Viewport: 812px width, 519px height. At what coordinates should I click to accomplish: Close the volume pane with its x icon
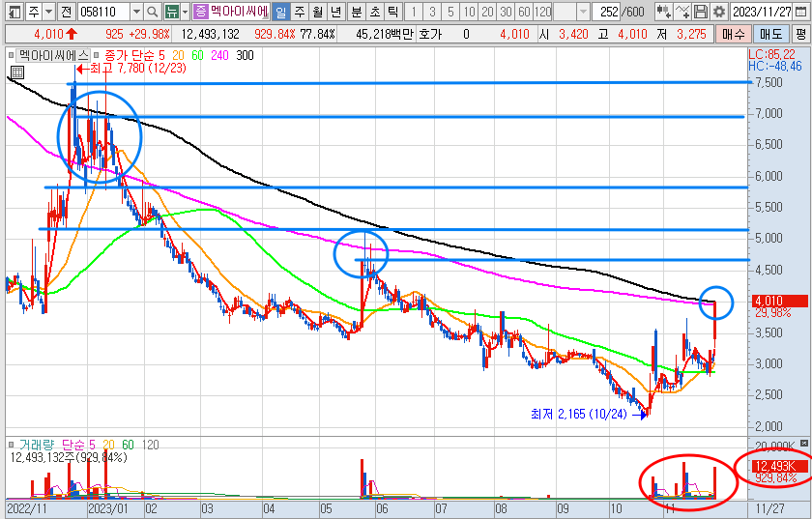point(803,443)
